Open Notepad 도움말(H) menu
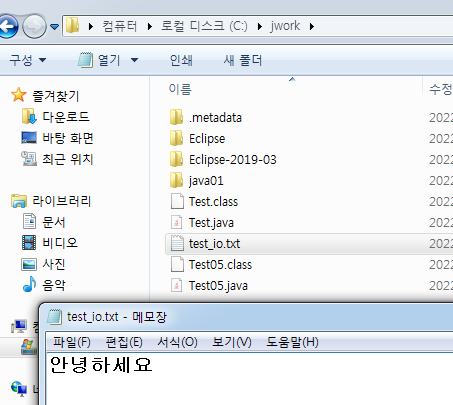This screenshot has width=453, height=405. (292, 342)
